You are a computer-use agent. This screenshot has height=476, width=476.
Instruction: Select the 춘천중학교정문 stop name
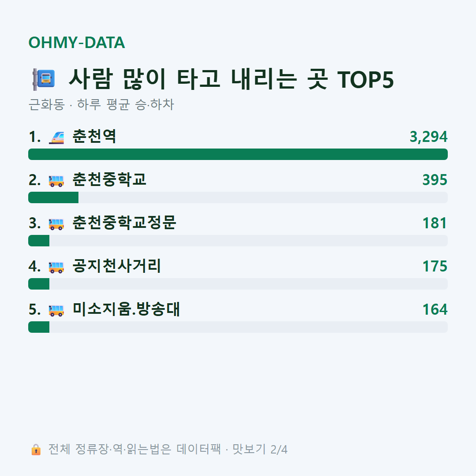click(x=124, y=223)
